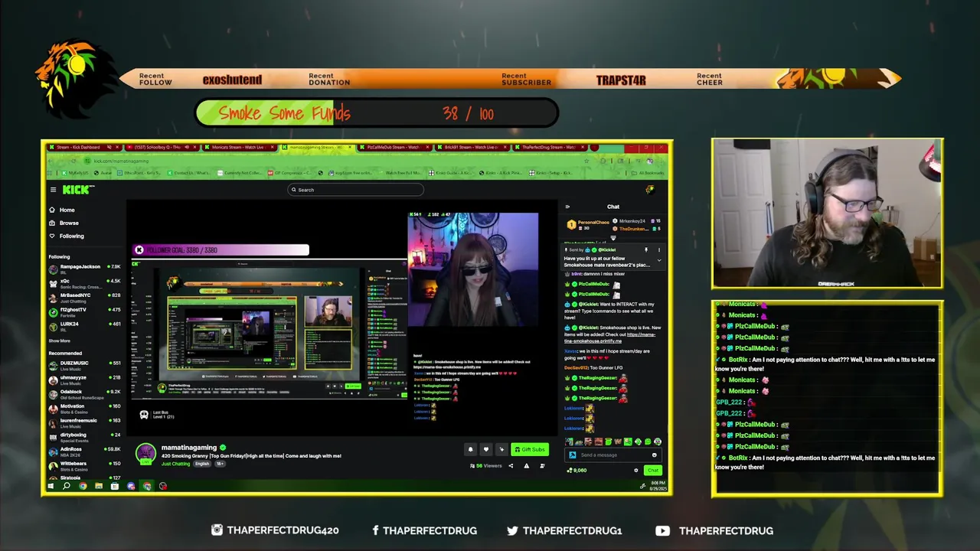This screenshot has width=980, height=551.
Task: Click mamatinagaming streamer avatar
Action: (145, 453)
